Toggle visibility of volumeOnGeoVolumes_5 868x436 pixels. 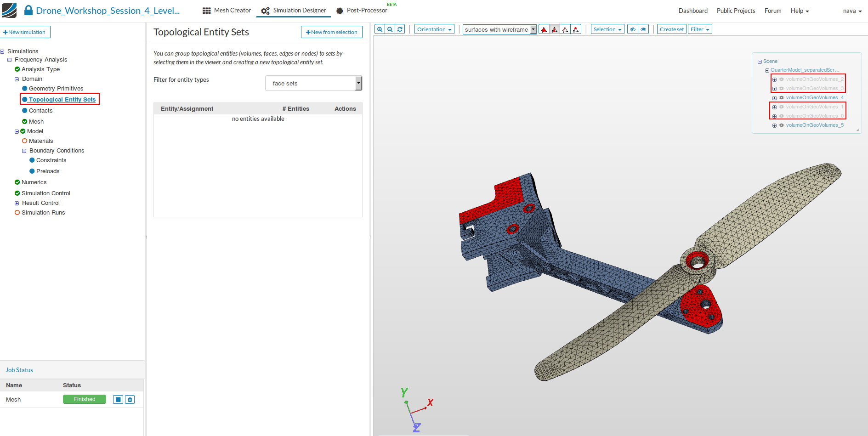point(781,125)
